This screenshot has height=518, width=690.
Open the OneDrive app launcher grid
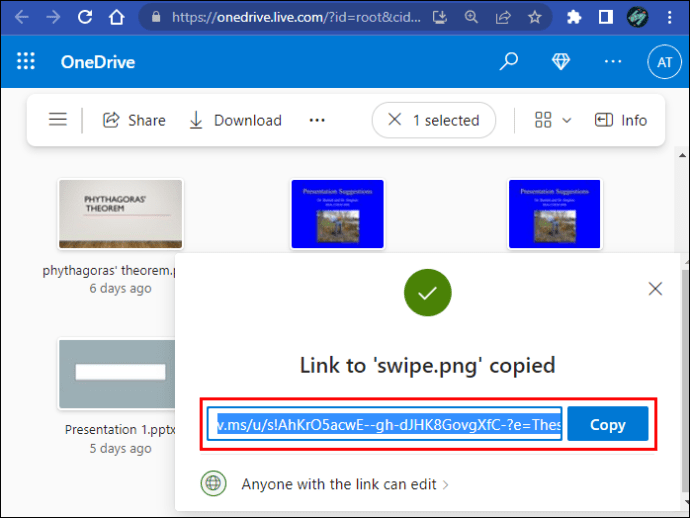pyautogui.click(x=26, y=62)
